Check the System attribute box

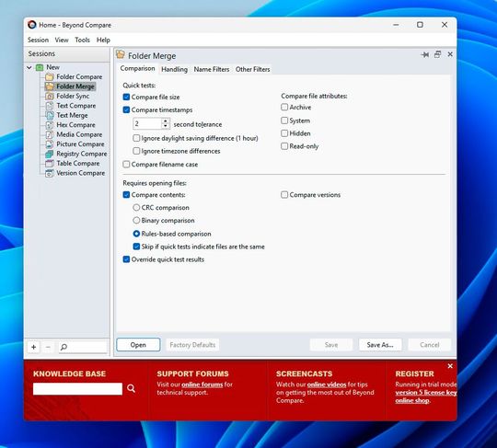pos(284,121)
